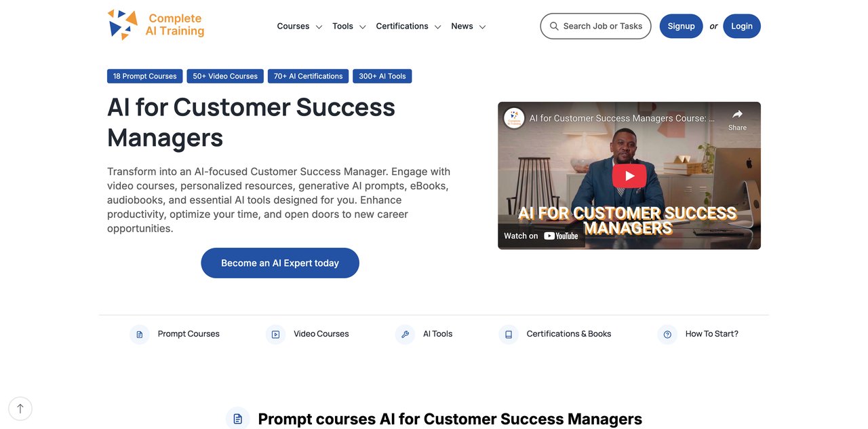The image size is (868, 429).
Task: Focus the Search Job or Tasks field
Action: coord(602,26)
